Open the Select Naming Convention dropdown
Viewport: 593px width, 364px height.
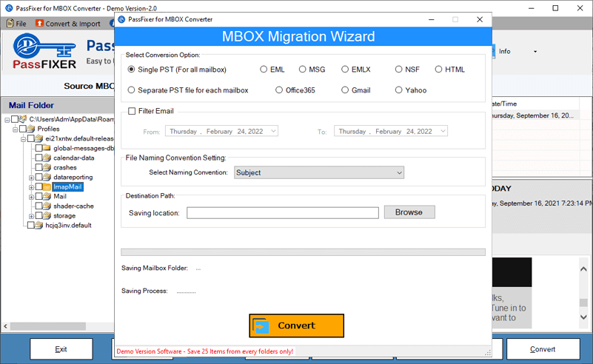pyautogui.click(x=319, y=172)
